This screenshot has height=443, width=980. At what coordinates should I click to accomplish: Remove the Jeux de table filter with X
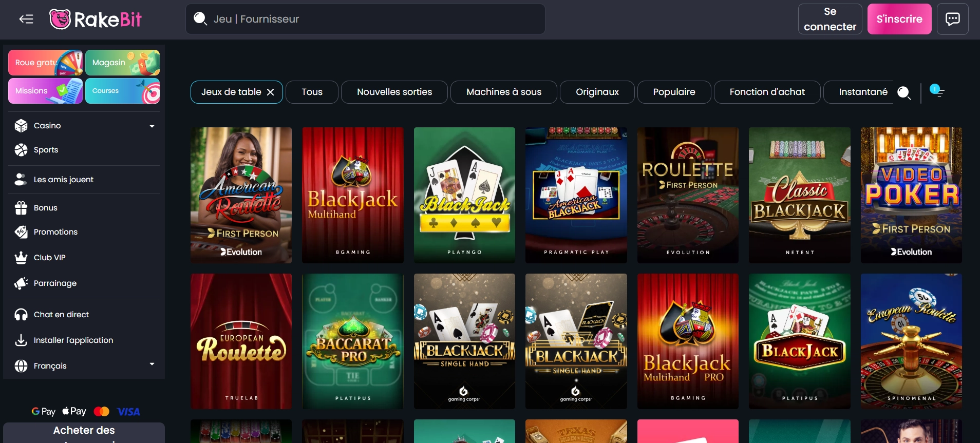tap(271, 92)
